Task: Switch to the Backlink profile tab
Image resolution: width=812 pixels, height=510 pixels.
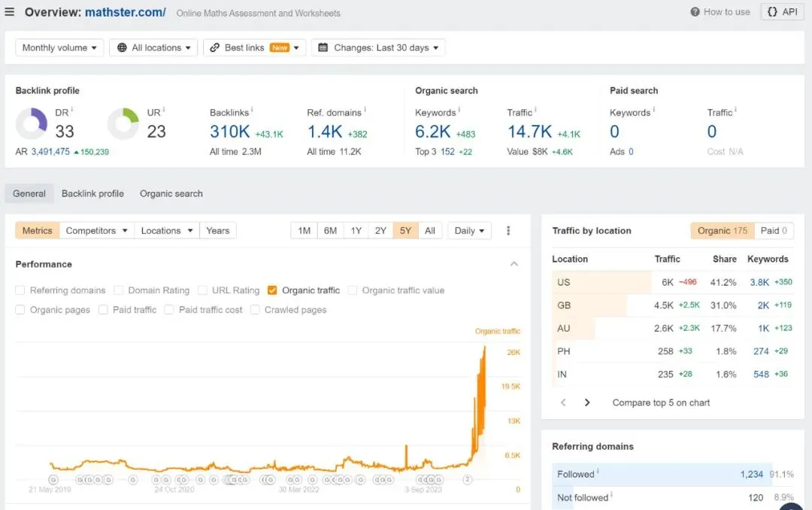Action: pos(92,193)
